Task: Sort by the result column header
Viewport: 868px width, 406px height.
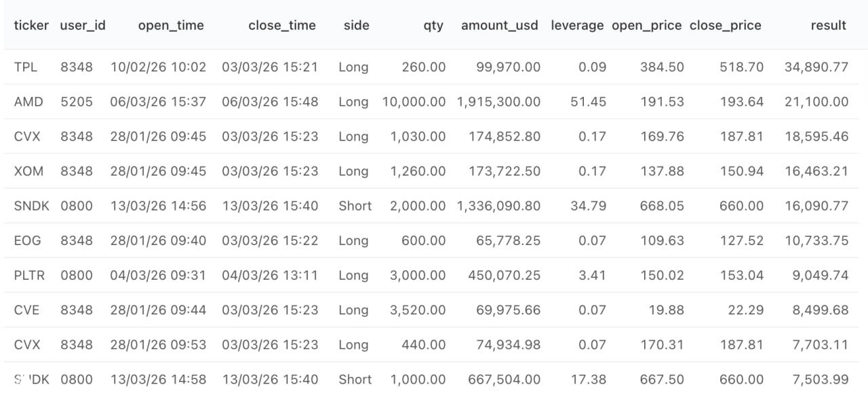Action: coord(829,25)
